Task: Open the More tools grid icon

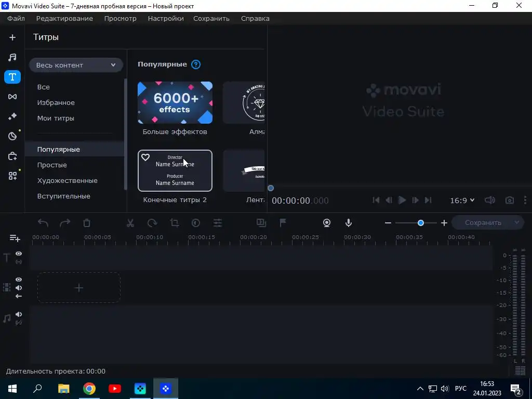Action: click(12, 176)
